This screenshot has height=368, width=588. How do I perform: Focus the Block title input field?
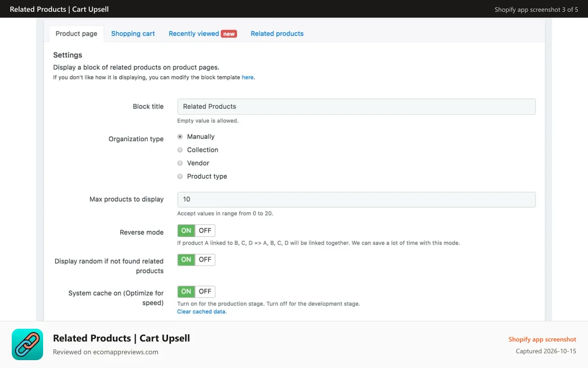click(356, 106)
